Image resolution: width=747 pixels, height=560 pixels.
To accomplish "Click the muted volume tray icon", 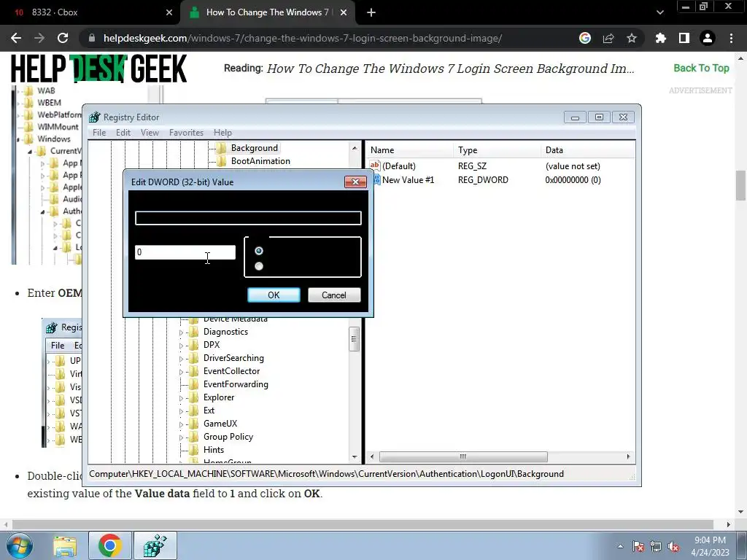I will (673, 546).
